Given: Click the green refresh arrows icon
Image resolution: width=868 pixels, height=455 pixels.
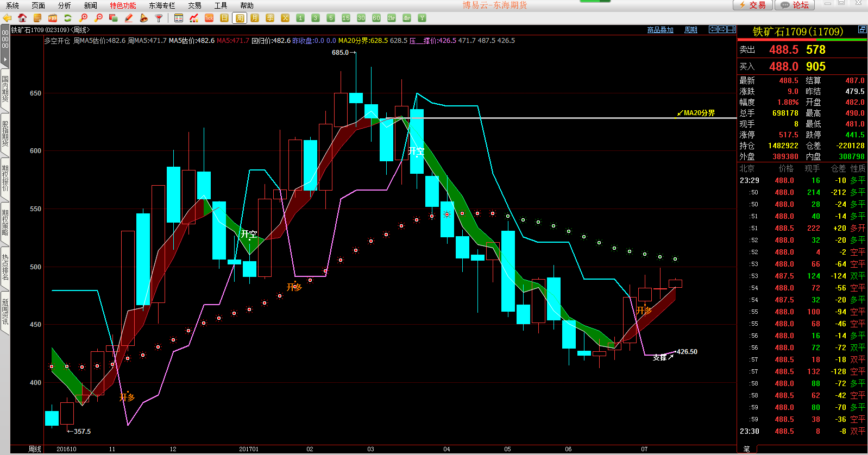Looking at the screenshot, I should pos(68,18).
